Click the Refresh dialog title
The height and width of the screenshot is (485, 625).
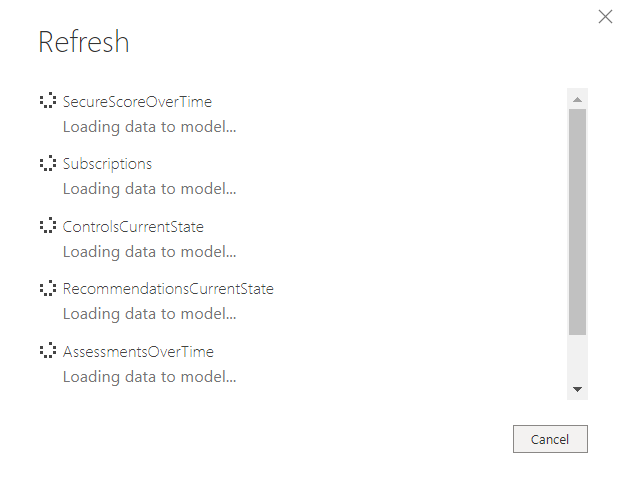[x=84, y=42]
